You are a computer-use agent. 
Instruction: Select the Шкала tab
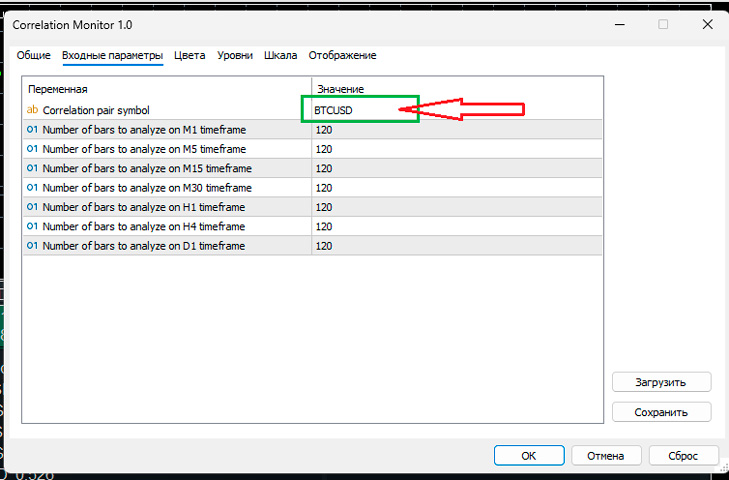pos(280,56)
